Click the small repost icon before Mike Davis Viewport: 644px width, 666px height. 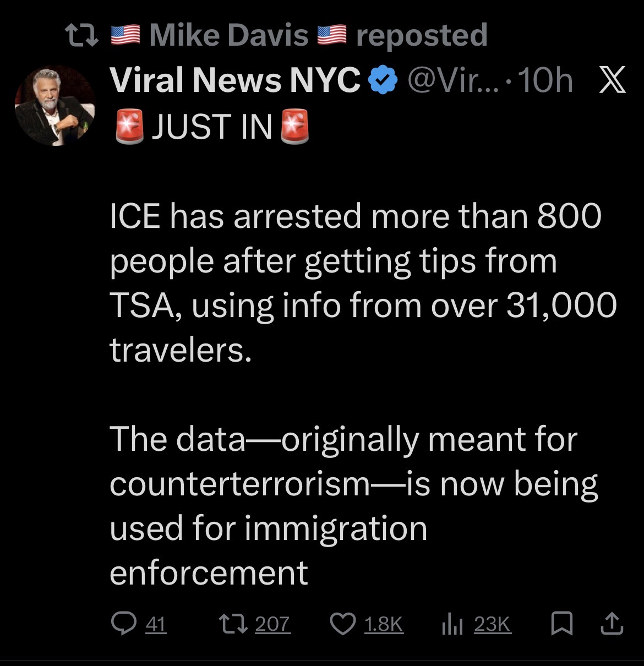coord(81,35)
